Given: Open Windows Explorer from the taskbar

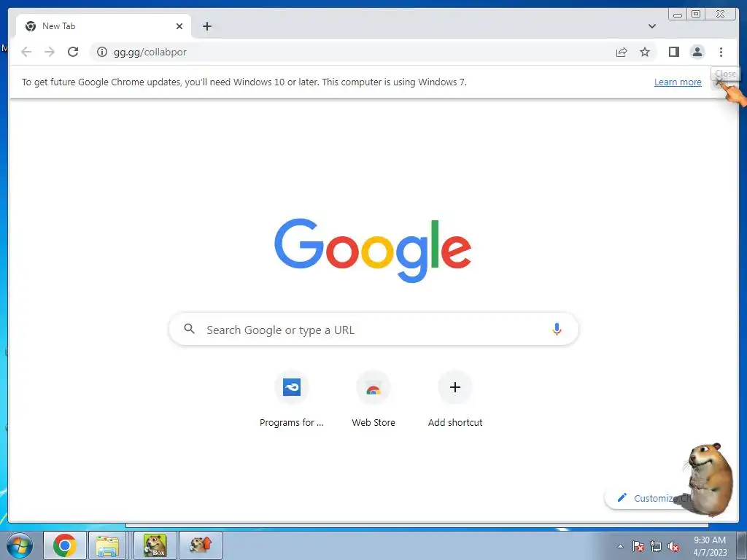Looking at the screenshot, I should 107,545.
